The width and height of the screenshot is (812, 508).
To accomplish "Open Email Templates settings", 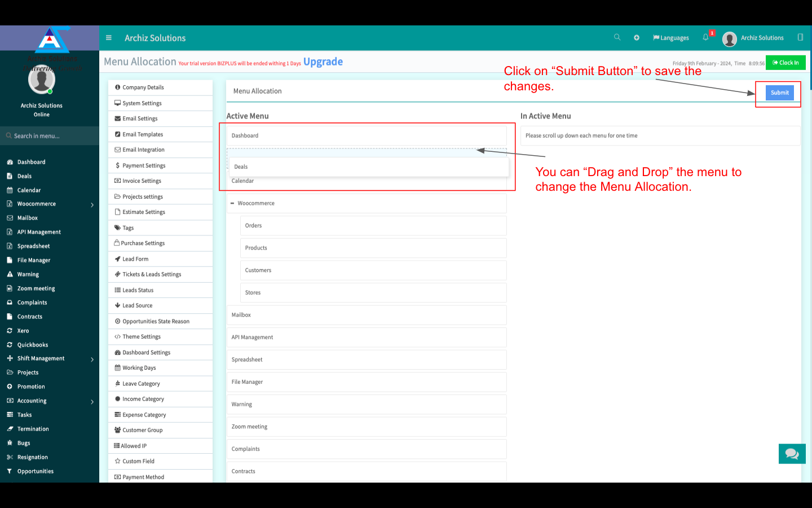I will click(143, 134).
